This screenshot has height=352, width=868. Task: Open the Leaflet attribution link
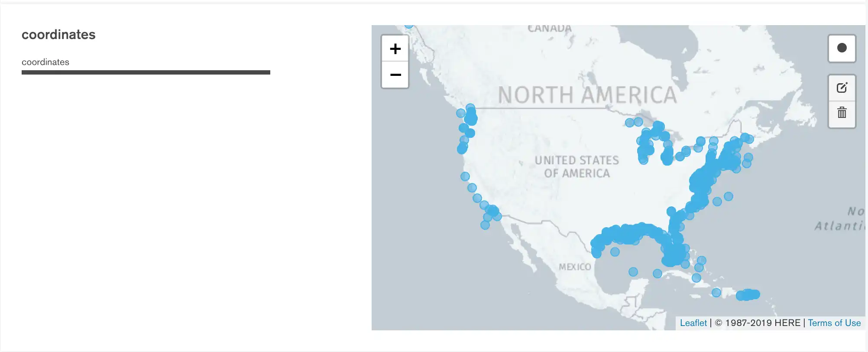tap(693, 323)
